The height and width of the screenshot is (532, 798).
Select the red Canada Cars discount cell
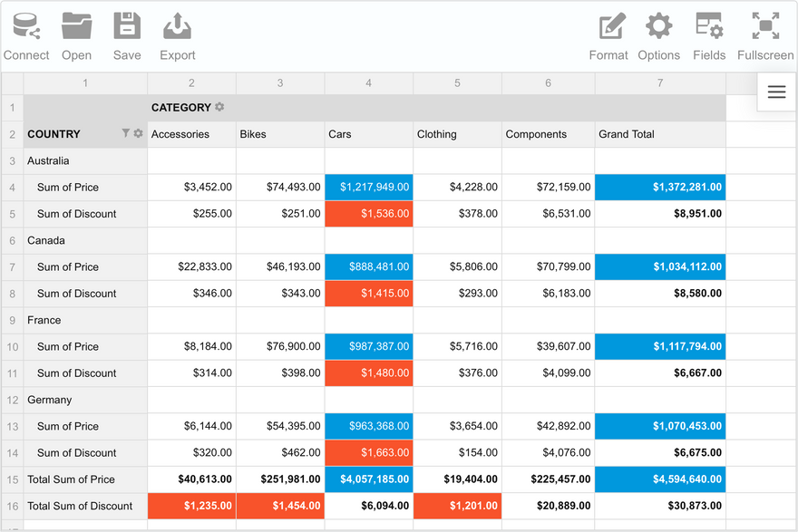368,294
